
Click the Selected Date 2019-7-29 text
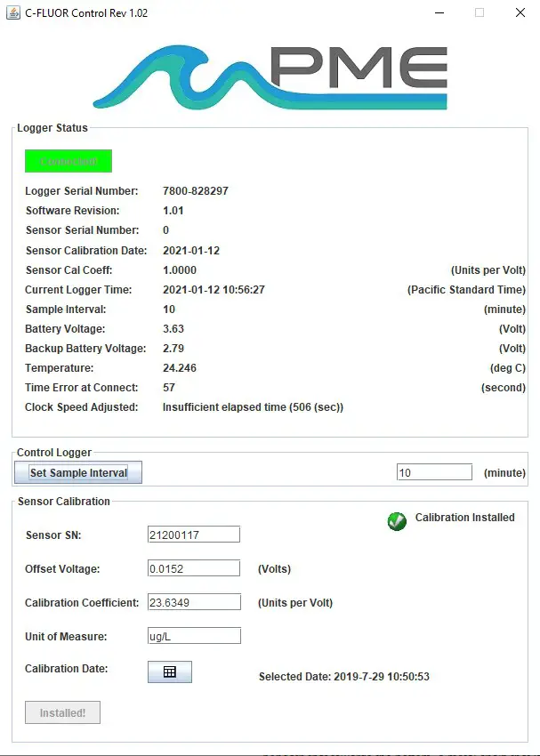coord(343,677)
